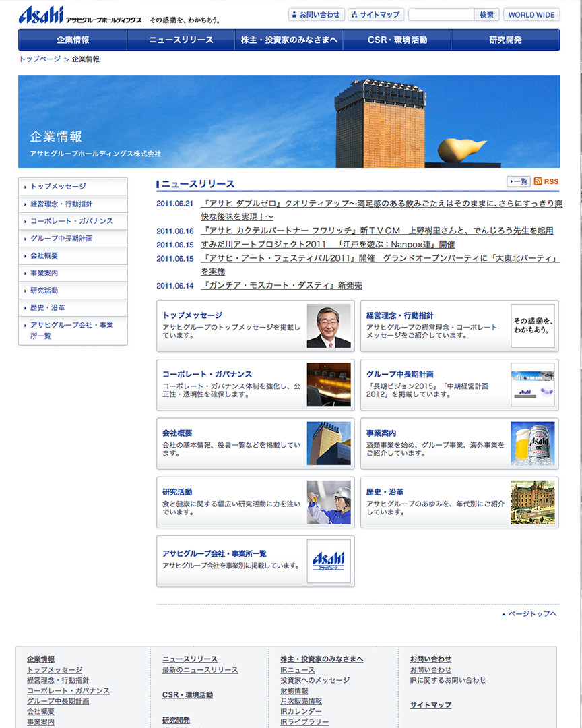Open the すみだ川アートプロジェクト2011 news link
The width and height of the screenshot is (582, 728).
tap(327, 244)
